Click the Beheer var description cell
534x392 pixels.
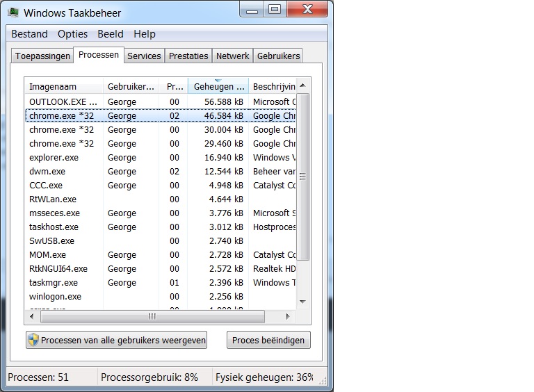[x=274, y=172]
